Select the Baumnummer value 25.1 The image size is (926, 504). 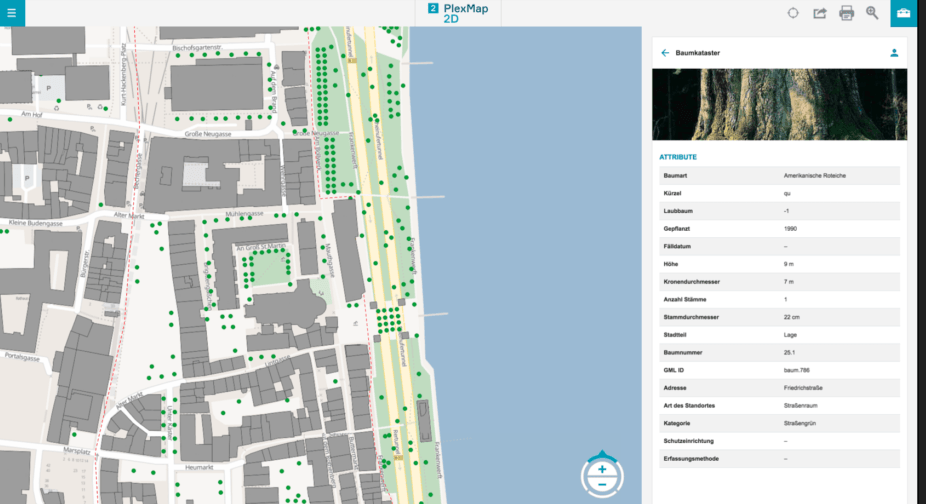pos(789,353)
